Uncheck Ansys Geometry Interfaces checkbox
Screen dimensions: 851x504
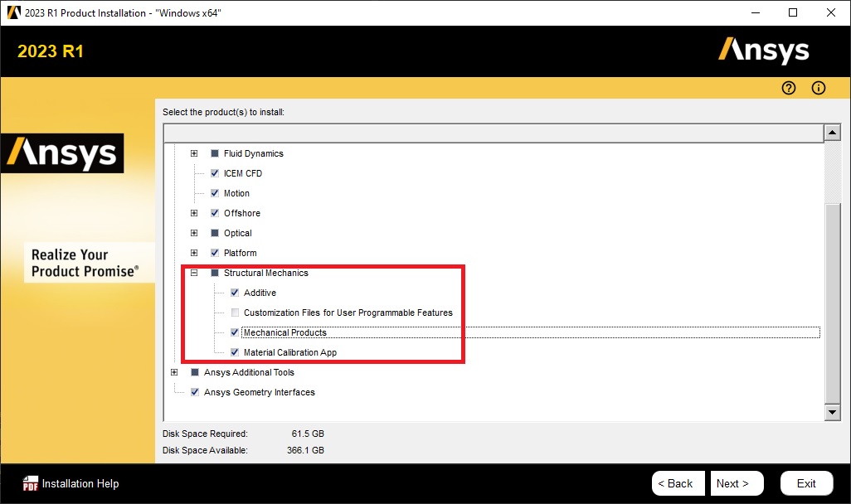click(x=195, y=392)
